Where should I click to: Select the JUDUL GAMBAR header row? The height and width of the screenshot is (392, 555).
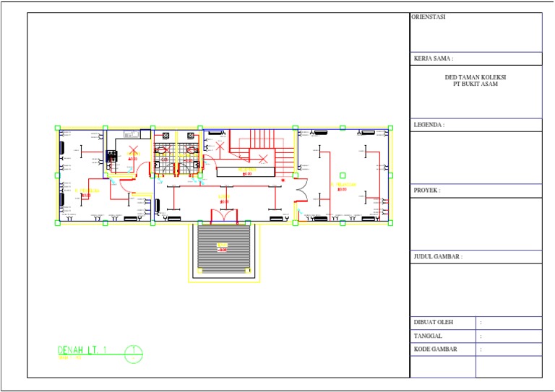click(476, 256)
